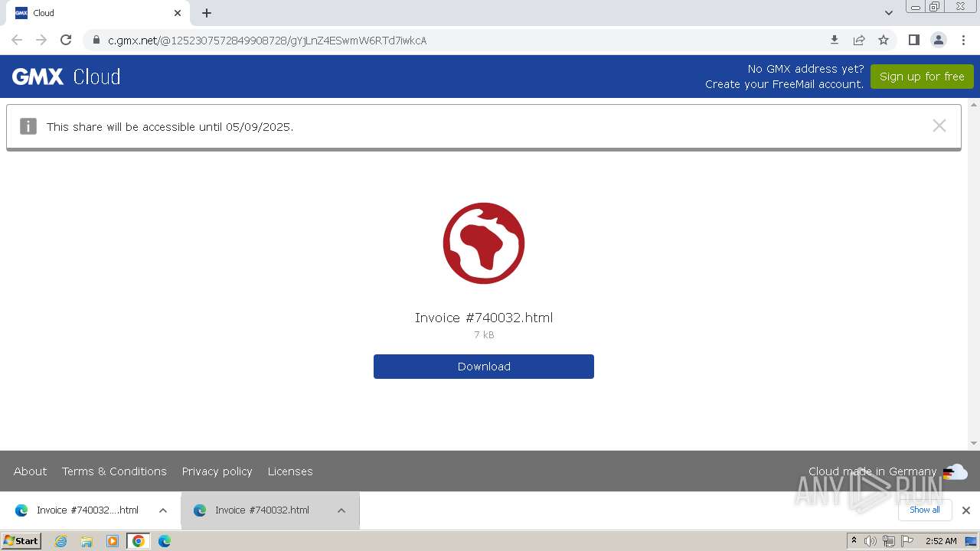Open Internet Explorer from taskbar
Viewport: 980px width, 551px height.
pos(60,541)
